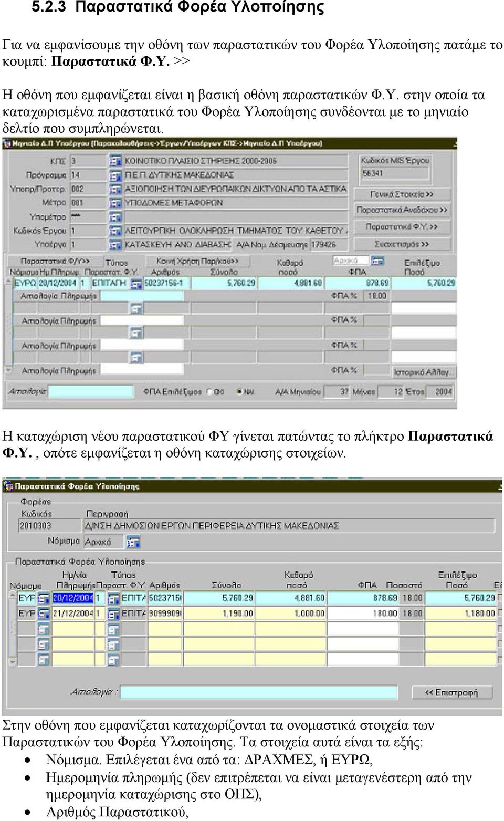
Task: Open type lookup icon in the 50237156 row
Action: click(114, 598)
